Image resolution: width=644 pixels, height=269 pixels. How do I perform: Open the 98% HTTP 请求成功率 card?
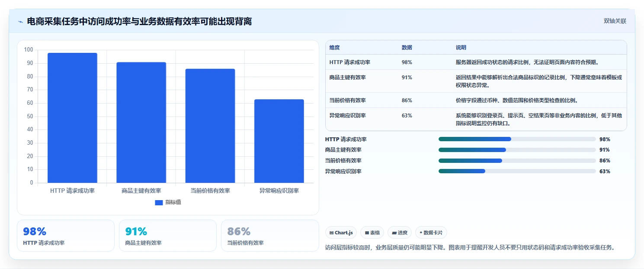coord(66,236)
